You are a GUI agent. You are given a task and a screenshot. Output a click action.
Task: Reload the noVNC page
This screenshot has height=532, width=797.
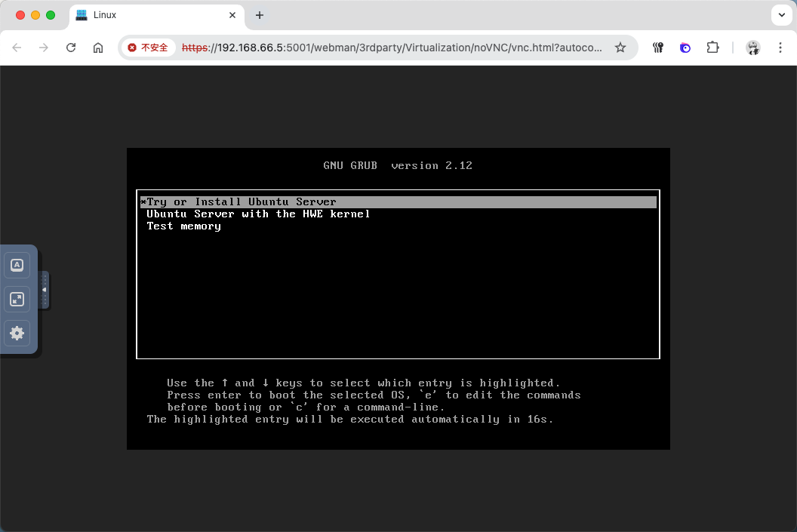(71, 48)
